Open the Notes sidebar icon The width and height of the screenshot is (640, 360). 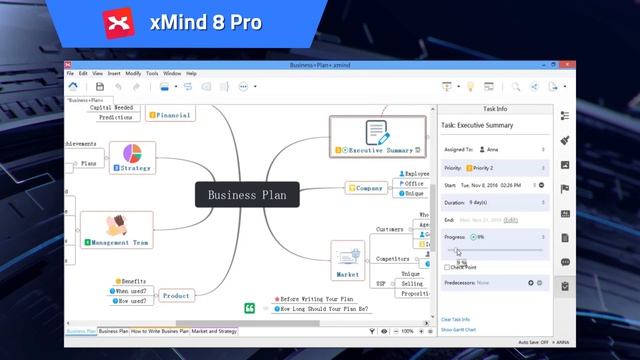pos(565,238)
